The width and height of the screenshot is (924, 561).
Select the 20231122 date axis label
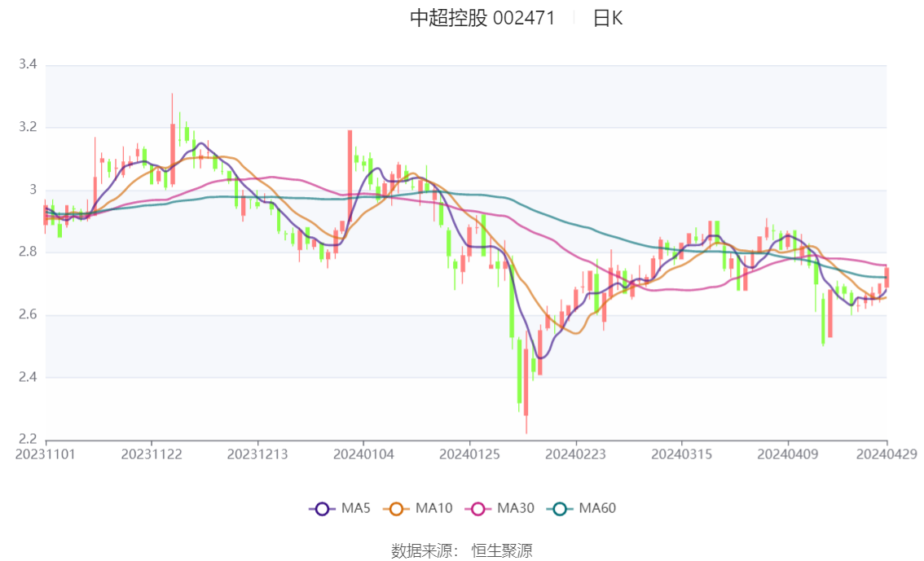(x=152, y=454)
